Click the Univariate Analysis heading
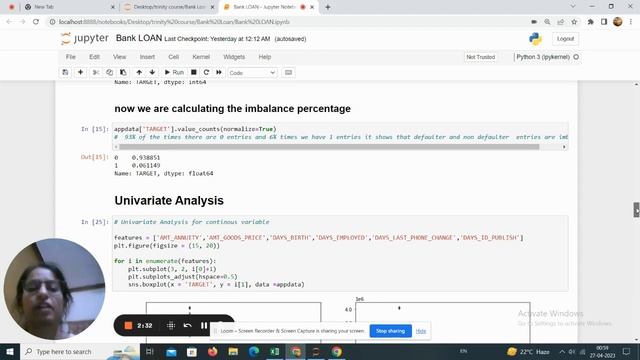The width and height of the screenshot is (640, 360). pyautogui.click(x=169, y=200)
